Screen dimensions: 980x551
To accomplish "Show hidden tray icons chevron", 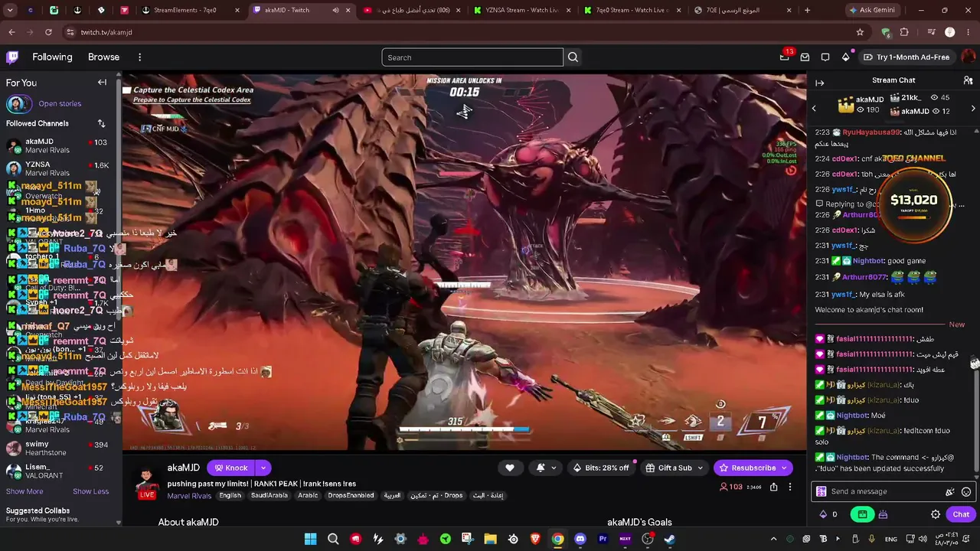I will point(773,539).
